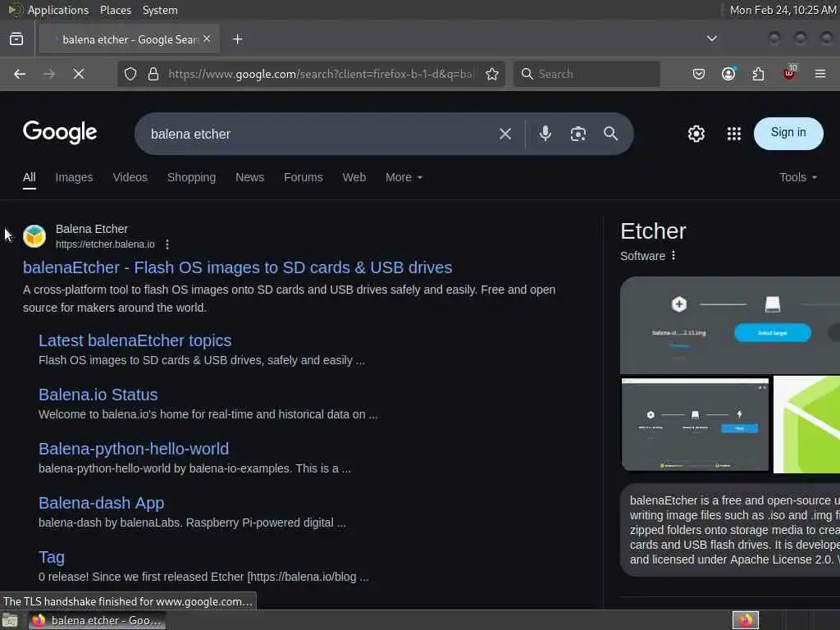
Task: Start voice search with microphone
Action: (x=546, y=134)
